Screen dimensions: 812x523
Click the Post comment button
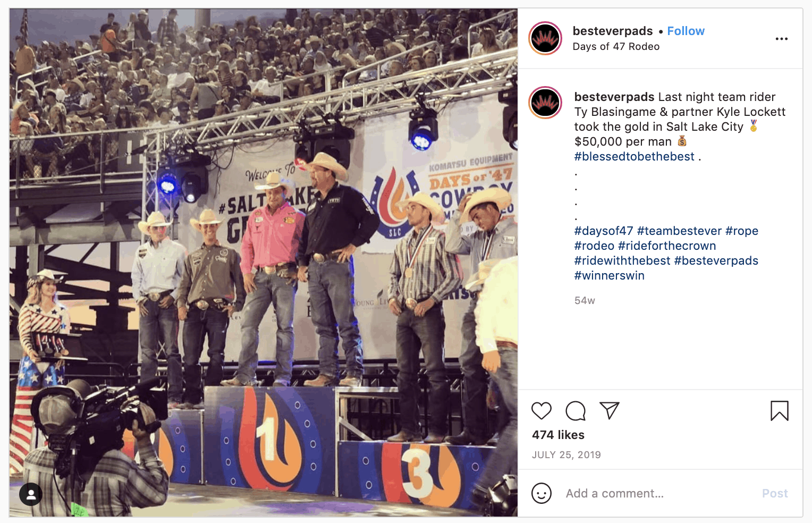click(775, 493)
